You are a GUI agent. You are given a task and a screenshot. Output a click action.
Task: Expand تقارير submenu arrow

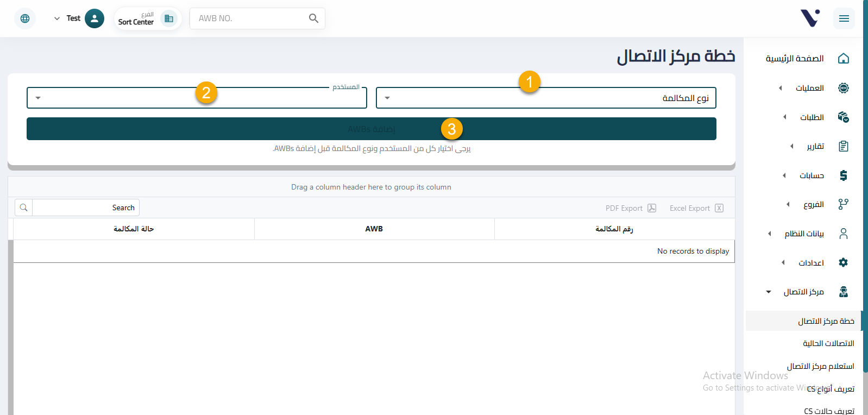[x=792, y=146]
